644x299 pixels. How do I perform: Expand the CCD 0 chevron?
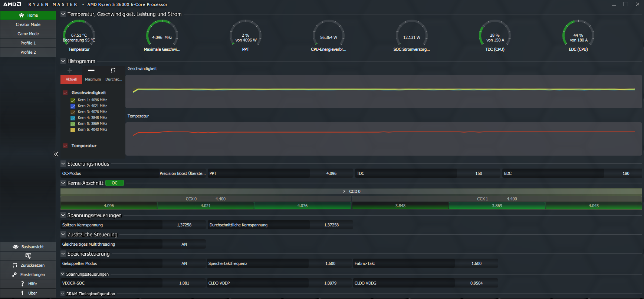tap(344, 192)
